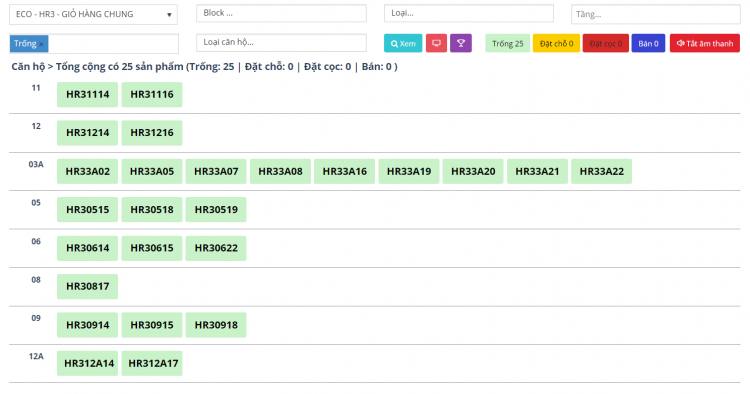Open apartment HR33A16
The width and height of the screenshot is (750, 394).
[x=344, y=172]
